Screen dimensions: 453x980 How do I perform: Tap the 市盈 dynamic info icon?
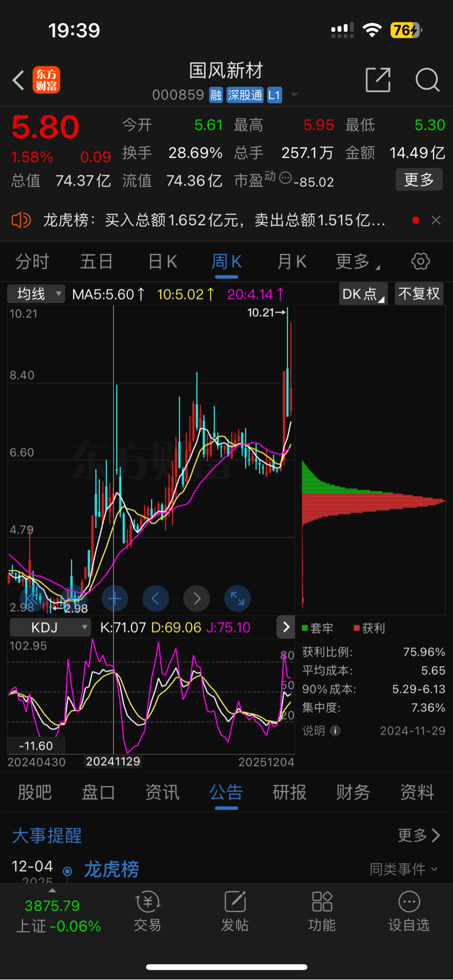[x=285, y=177]
